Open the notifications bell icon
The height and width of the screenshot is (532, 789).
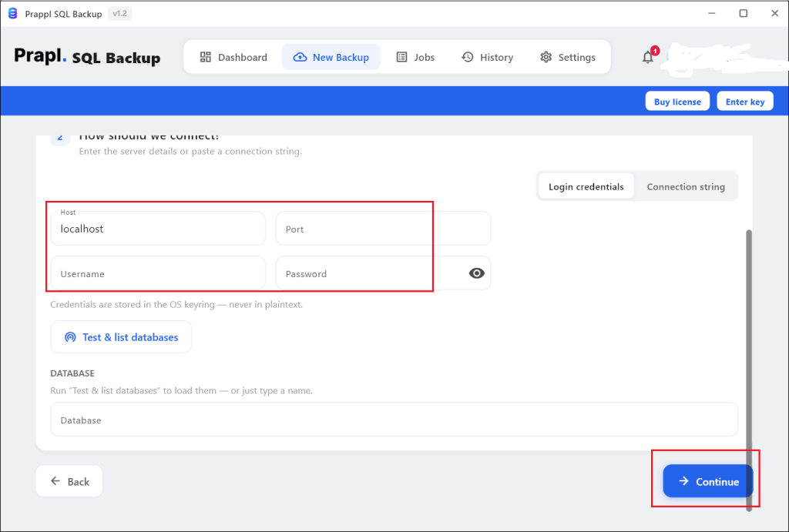coord(648,57)
